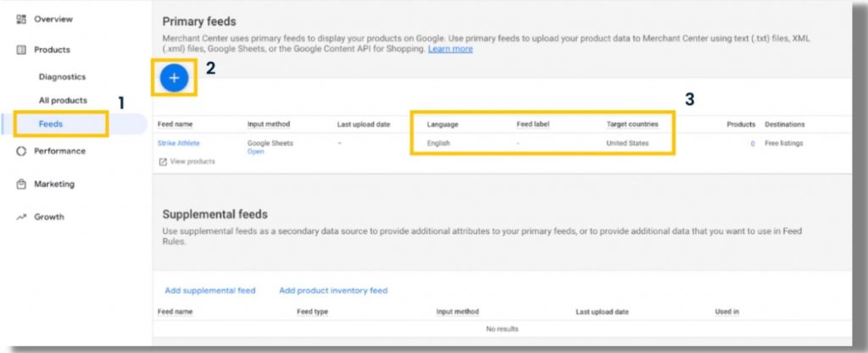Click Add supplemental feed

tap(210, 290)
